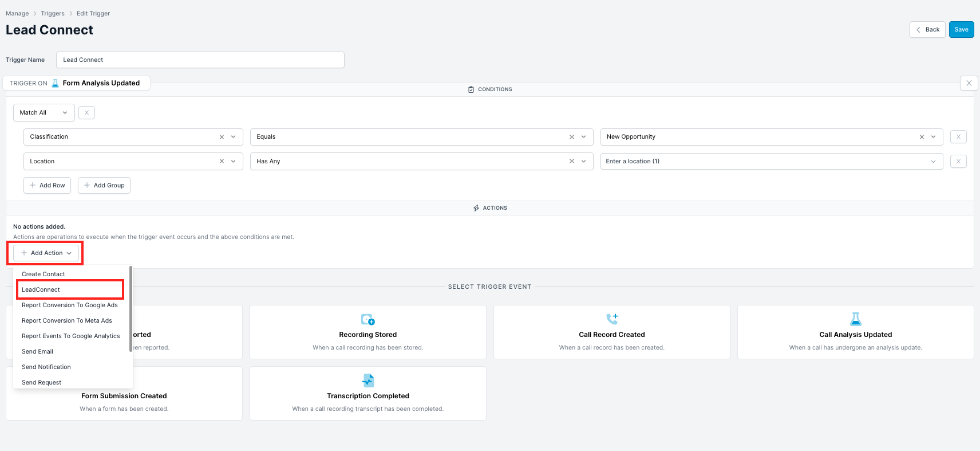Screen dimensions: 980x451
Task: Expand the New Opportunity value dropdown
Action: point(934,137)
